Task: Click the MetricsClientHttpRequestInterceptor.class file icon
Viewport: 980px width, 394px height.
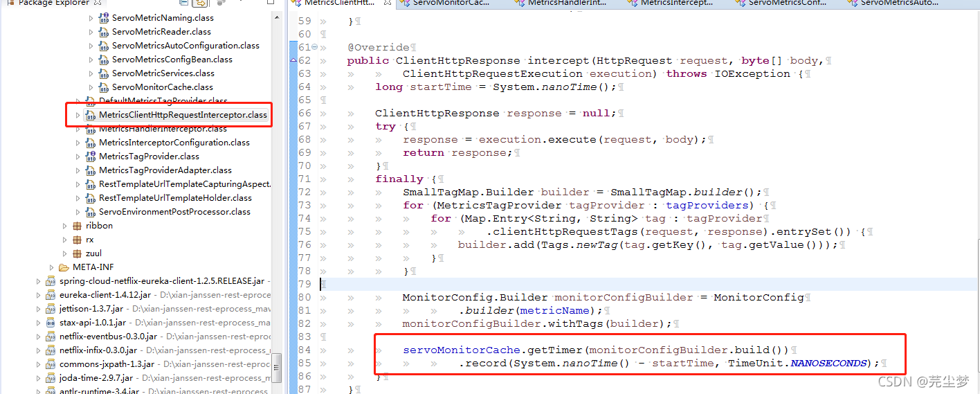Action: click(x=91, y=115)
